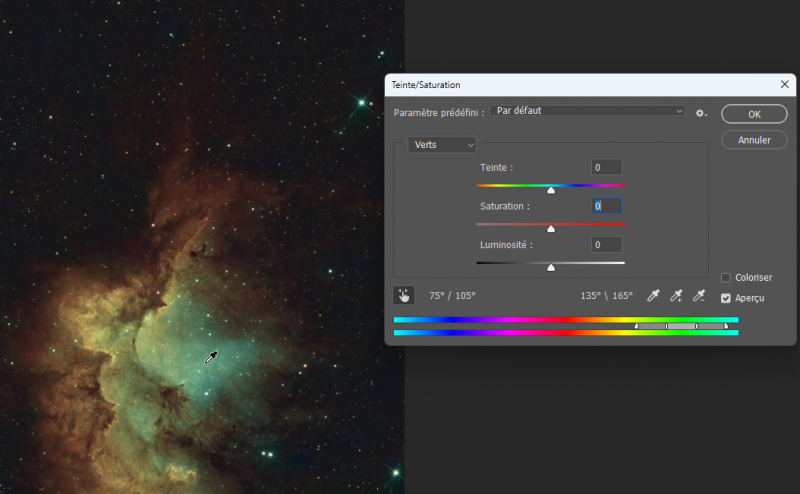Click the 75° / 105° range text
This screenshot has height=494, width=800.
pyautogui.click(x=452, y=295)
